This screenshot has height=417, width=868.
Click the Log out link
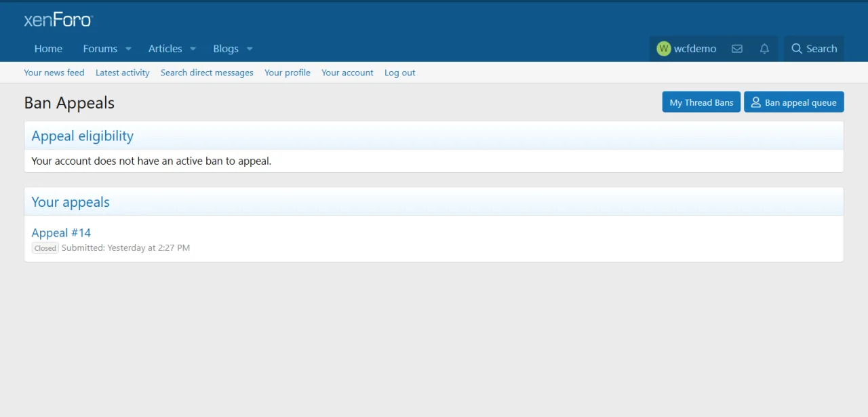[400, 73]
